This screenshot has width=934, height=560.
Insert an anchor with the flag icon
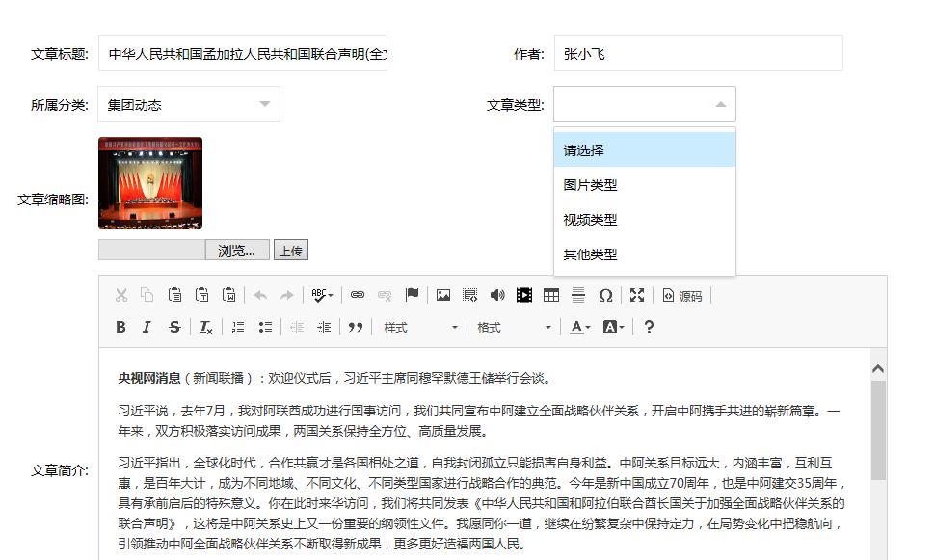[412, 296]
